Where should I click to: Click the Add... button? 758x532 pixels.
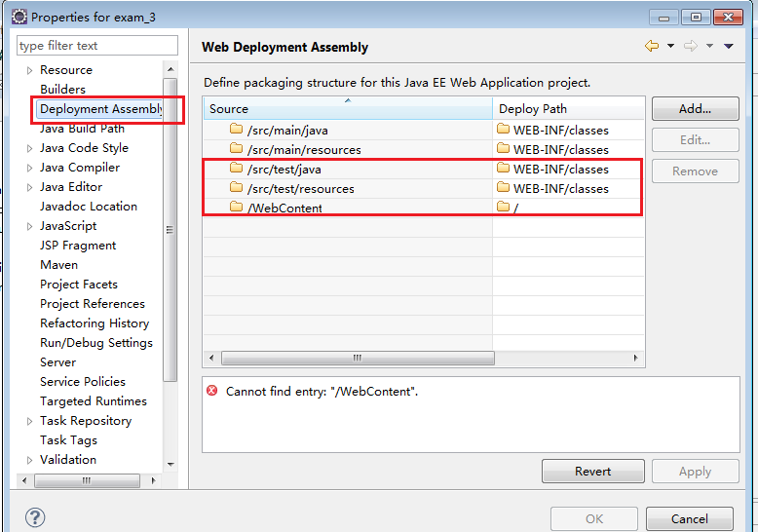[x=695, y=108]
